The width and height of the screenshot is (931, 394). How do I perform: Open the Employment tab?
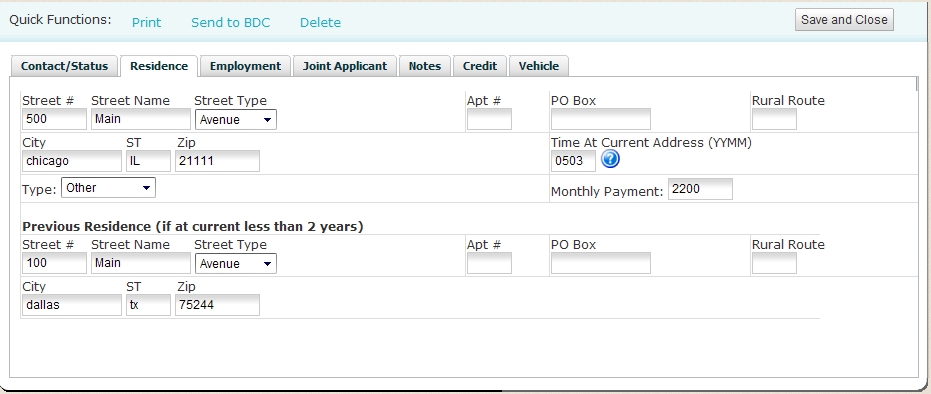tap(245, 66)
